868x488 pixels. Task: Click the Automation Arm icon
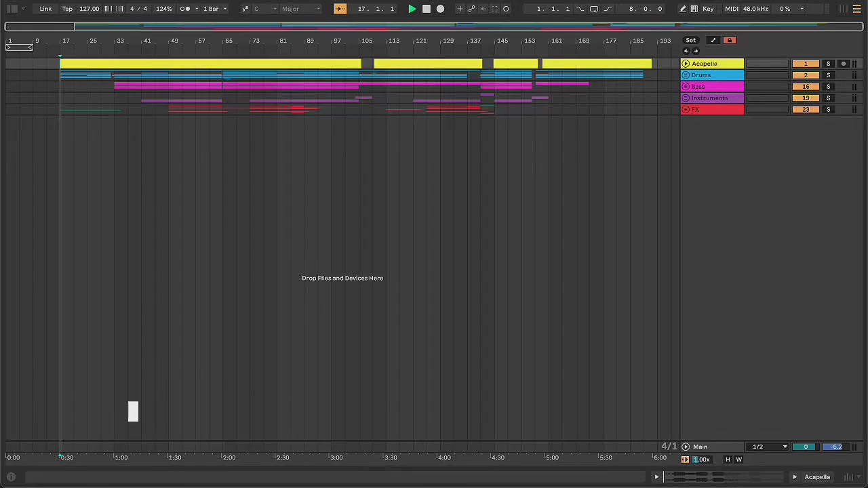pos(471,9)
